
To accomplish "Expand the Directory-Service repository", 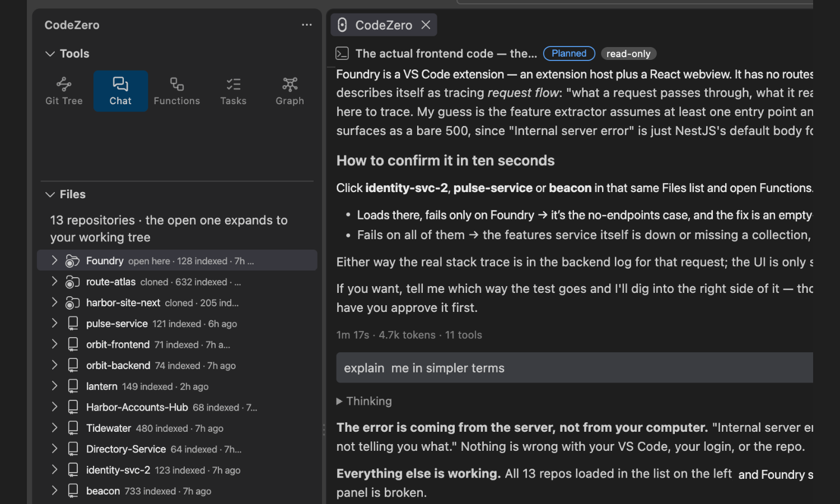I will pyautogui.click(x=54, y=449).
